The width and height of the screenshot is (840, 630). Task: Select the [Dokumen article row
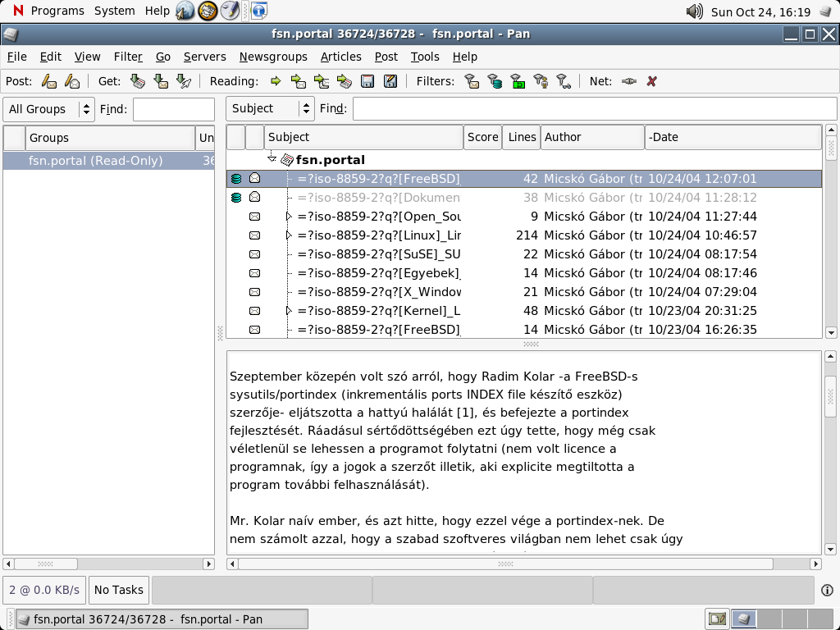[524, 198]
